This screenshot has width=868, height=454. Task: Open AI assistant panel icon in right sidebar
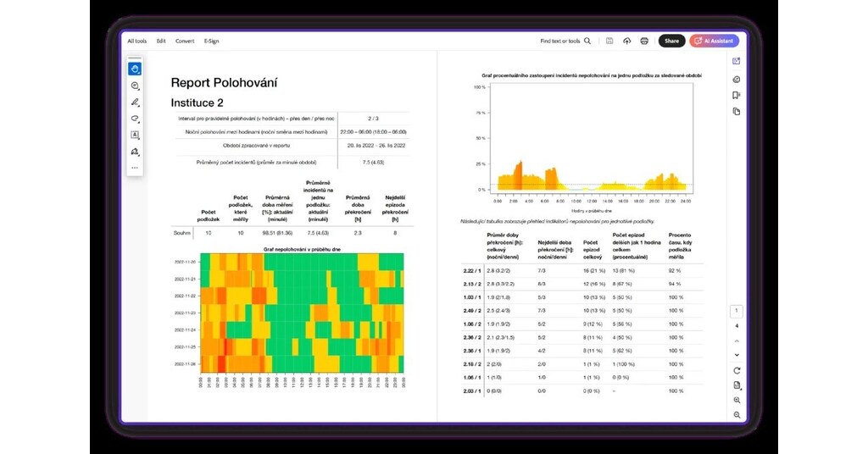click(x=737, y=61)
